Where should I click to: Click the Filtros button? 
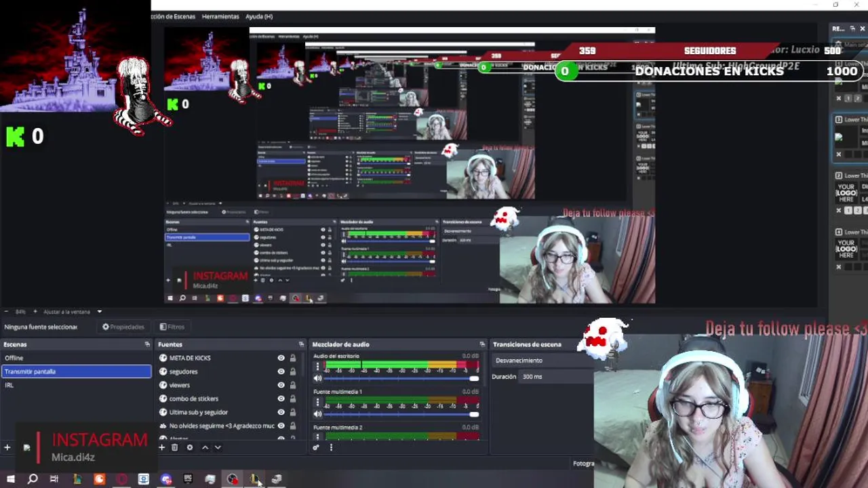pos(172,327)
